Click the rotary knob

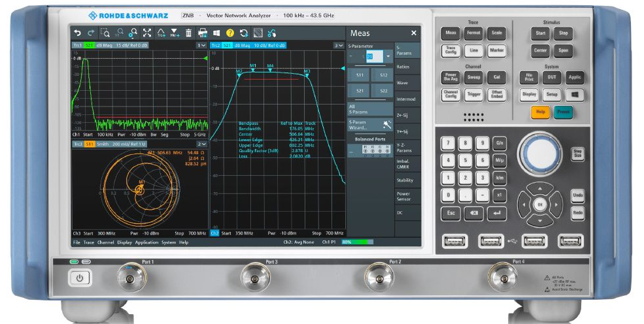(x=539, y=153)
